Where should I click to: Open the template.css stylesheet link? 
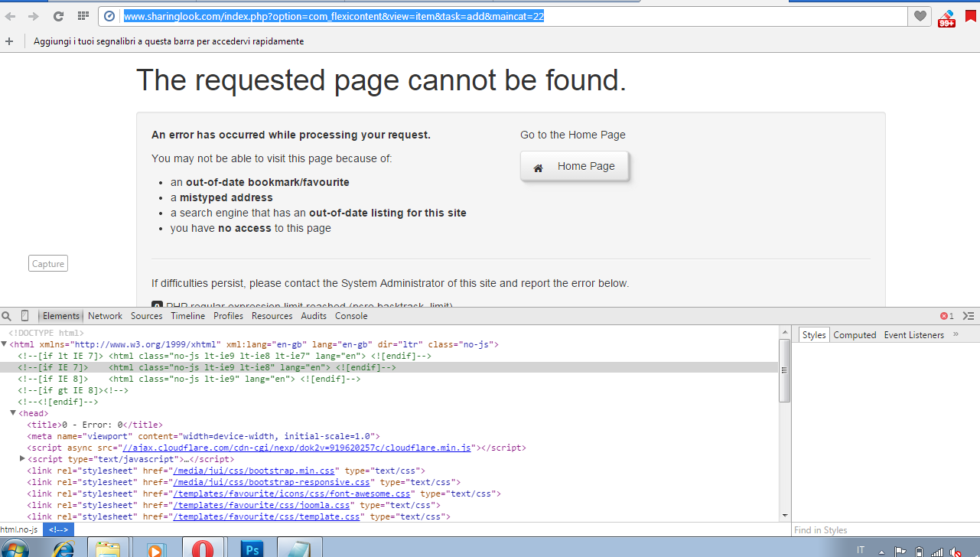tap(266, 516)
